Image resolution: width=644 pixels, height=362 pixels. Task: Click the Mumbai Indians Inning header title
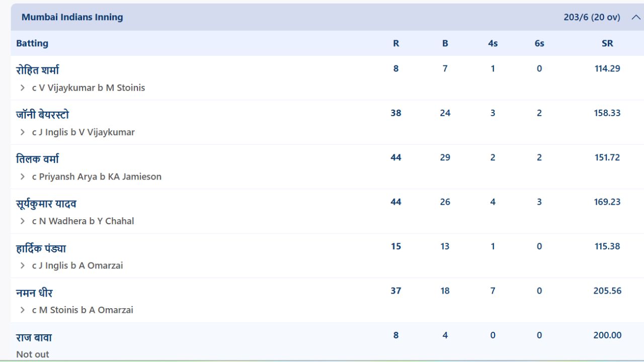(x=72, y=17)
